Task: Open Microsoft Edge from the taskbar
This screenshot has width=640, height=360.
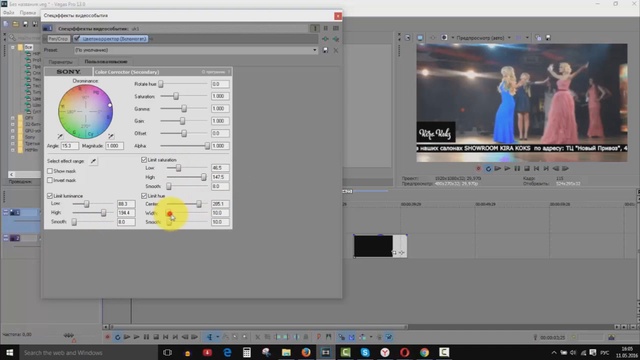Action: 227,352
